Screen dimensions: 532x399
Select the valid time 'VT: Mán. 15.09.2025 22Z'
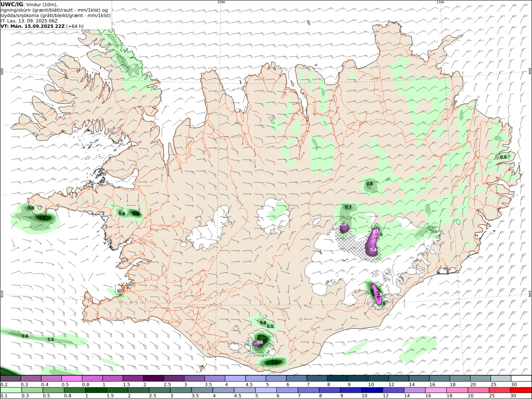point(32,26)
